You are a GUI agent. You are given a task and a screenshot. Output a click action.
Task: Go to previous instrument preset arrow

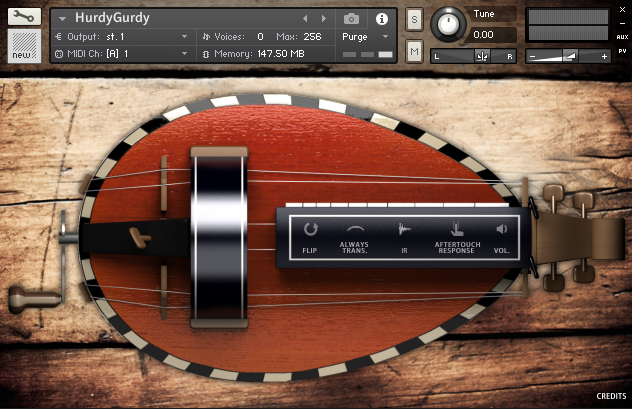305,19
